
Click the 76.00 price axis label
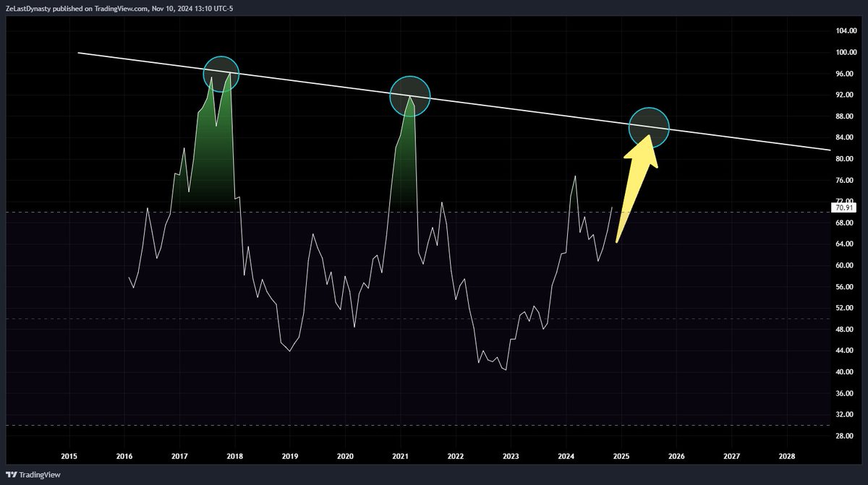point(846,180)
